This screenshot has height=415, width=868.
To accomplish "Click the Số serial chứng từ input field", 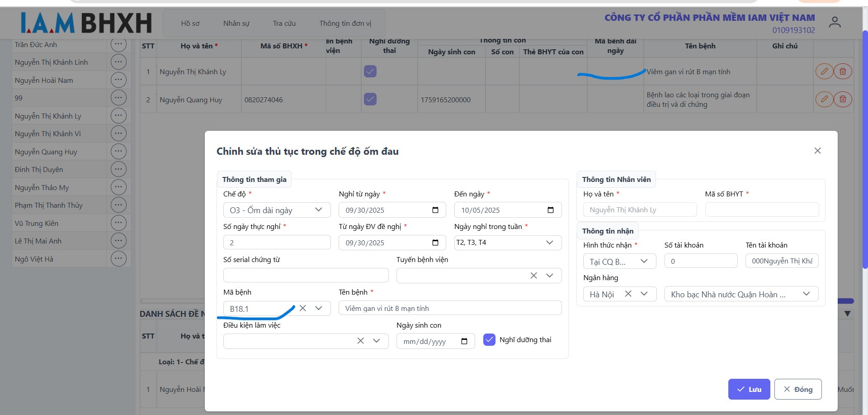I will 306,275.
